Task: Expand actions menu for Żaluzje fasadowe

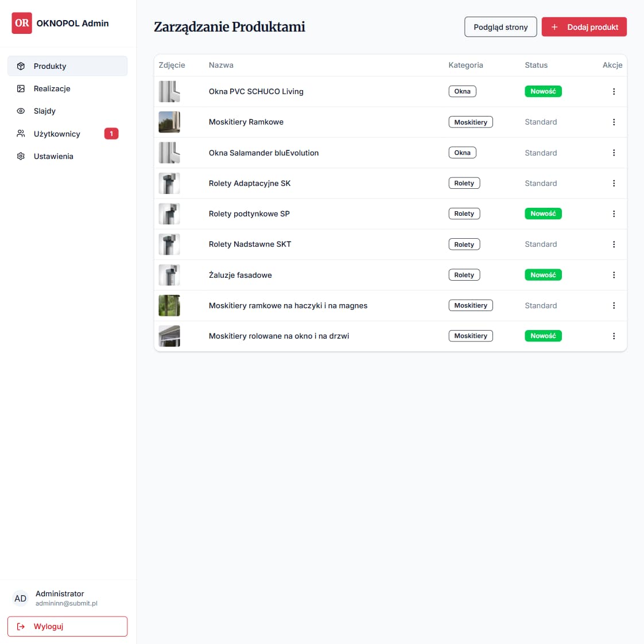Action: [614, 275]
